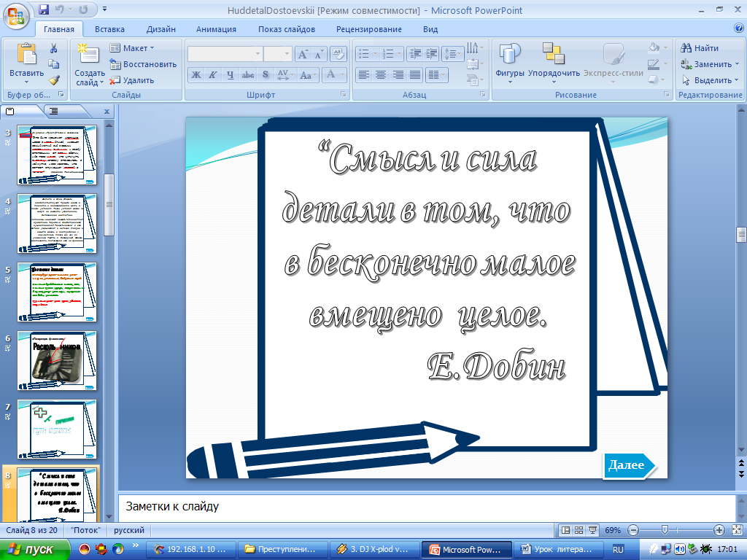Fit slide to current window icon
This screenshot has width=747, height=560.
tap(737, 530)
